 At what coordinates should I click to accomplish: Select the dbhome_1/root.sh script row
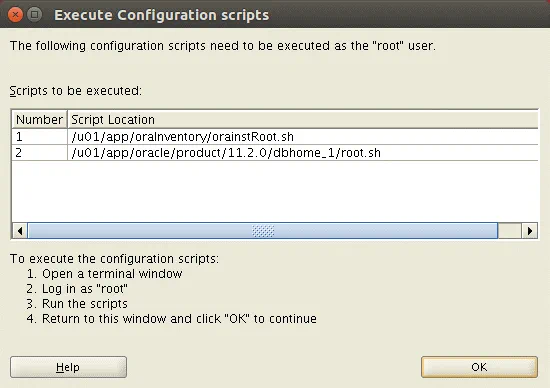point(275,153)
